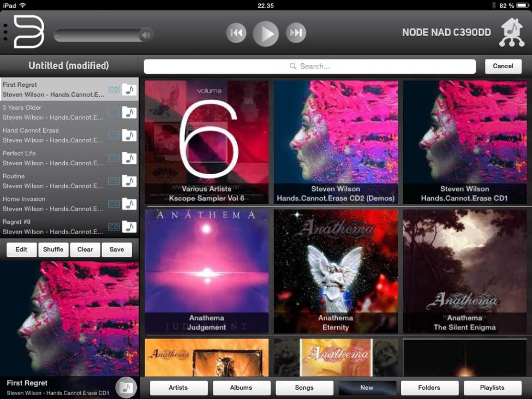Shuffle the play queue
The width and height of the screenshot is (532, 399).
click(53, 249)
